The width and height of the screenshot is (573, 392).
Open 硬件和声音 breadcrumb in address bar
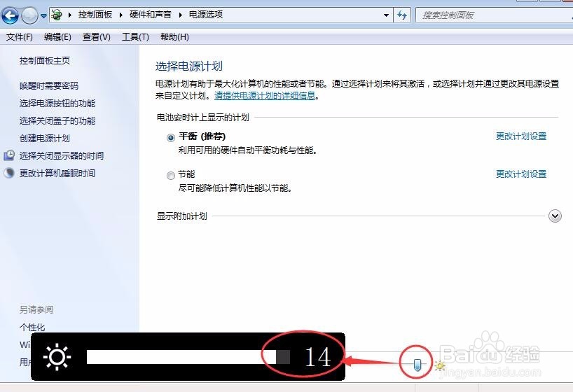tap(150, 15)
